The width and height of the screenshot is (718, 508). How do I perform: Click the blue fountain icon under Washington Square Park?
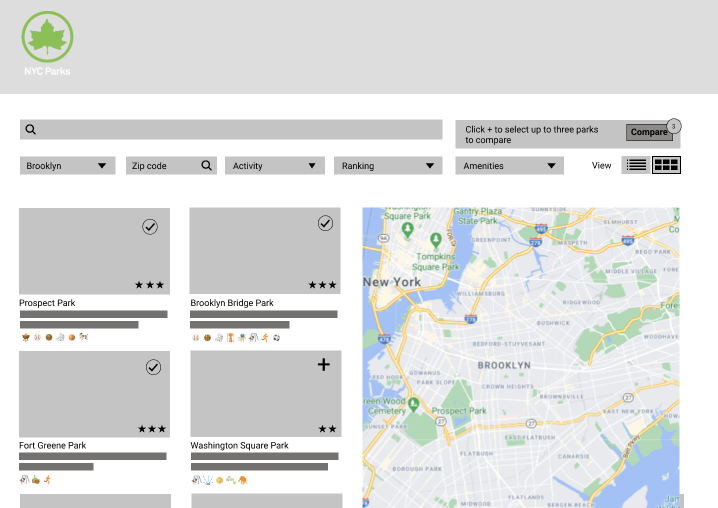click(208, 480)
